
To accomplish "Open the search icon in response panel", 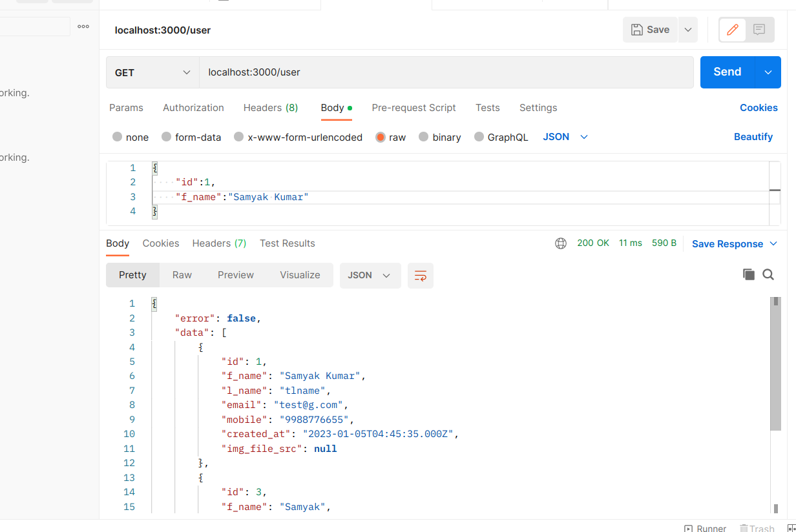I will click(768, 274).
